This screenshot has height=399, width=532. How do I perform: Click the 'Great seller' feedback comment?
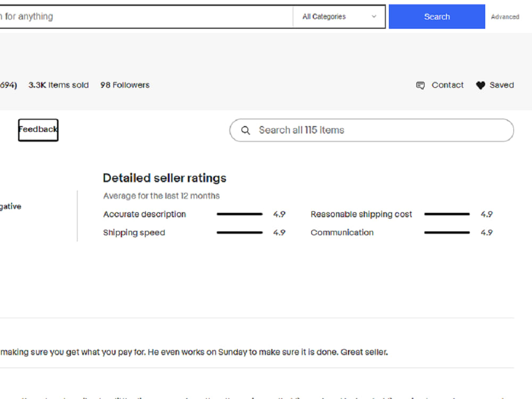[x=194, y=352]
